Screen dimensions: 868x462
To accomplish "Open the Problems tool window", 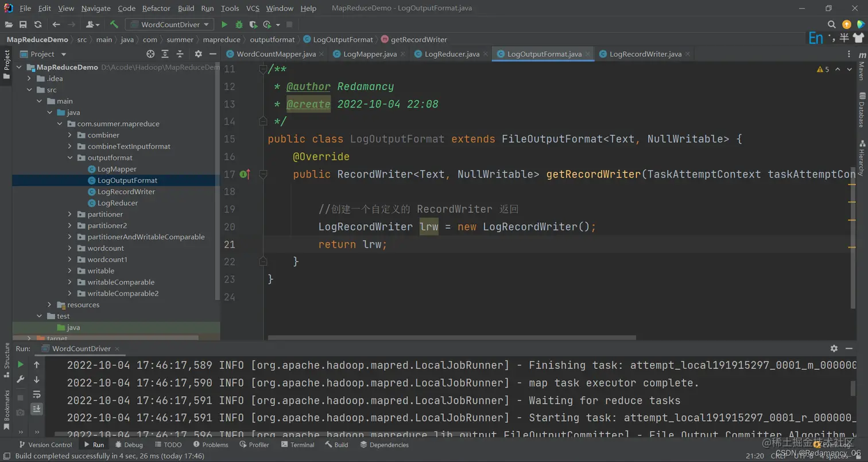I will (211, 445).
